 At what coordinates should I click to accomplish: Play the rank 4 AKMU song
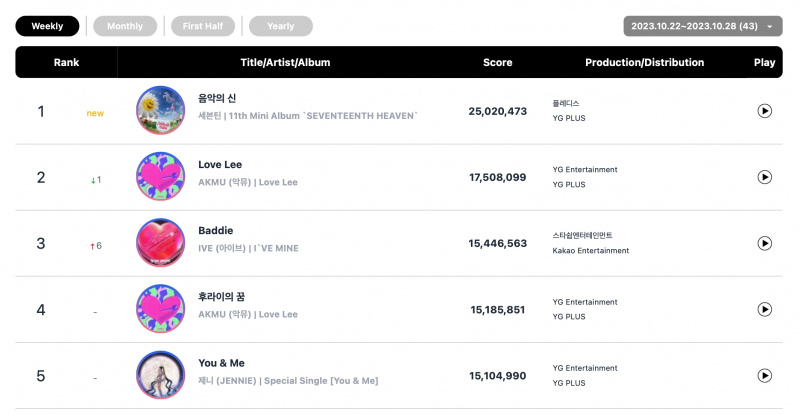(x=764, y=309)
